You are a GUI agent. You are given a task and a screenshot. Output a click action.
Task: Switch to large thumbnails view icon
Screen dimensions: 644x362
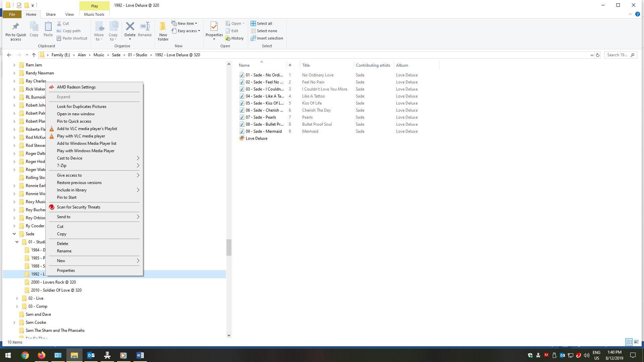click(x=636, y=342)
